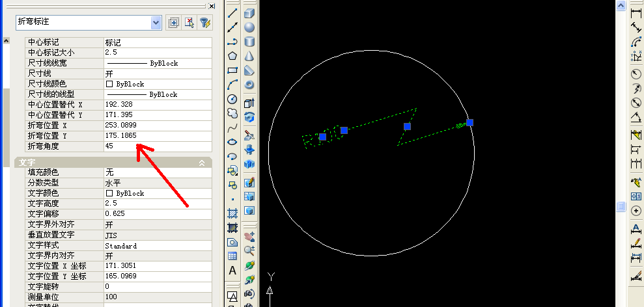Image resolution: width=644 pixels, height=307 pixels.
Task: Select the Radius dimension tool
Action: (x=636, y=74)
